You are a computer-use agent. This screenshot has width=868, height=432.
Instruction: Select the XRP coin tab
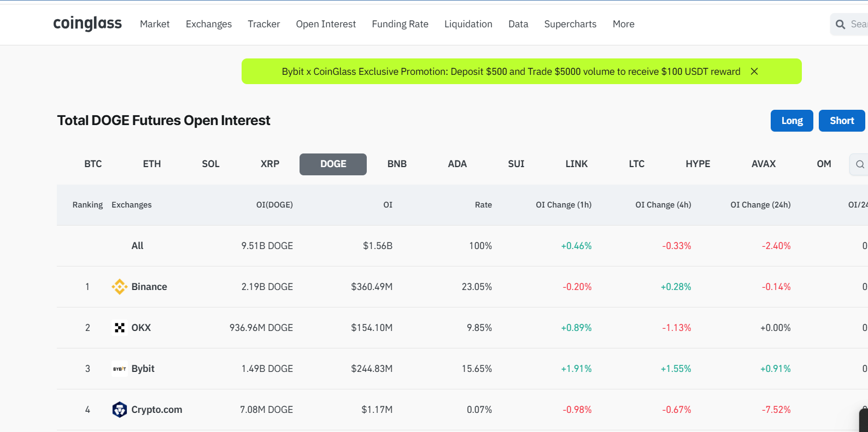pyautogui.click(x=270, y=164)
